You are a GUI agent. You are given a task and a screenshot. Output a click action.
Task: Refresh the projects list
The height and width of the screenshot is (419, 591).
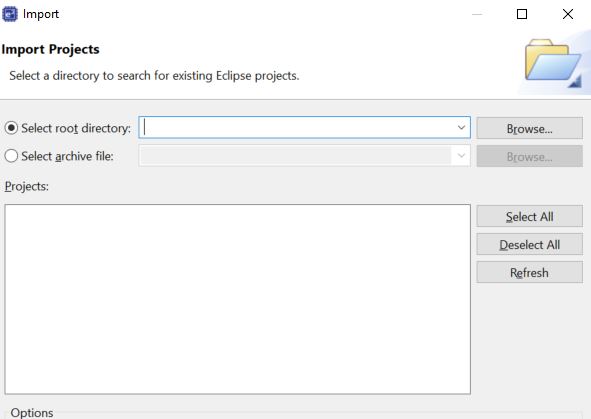click(x=530, y=272)
